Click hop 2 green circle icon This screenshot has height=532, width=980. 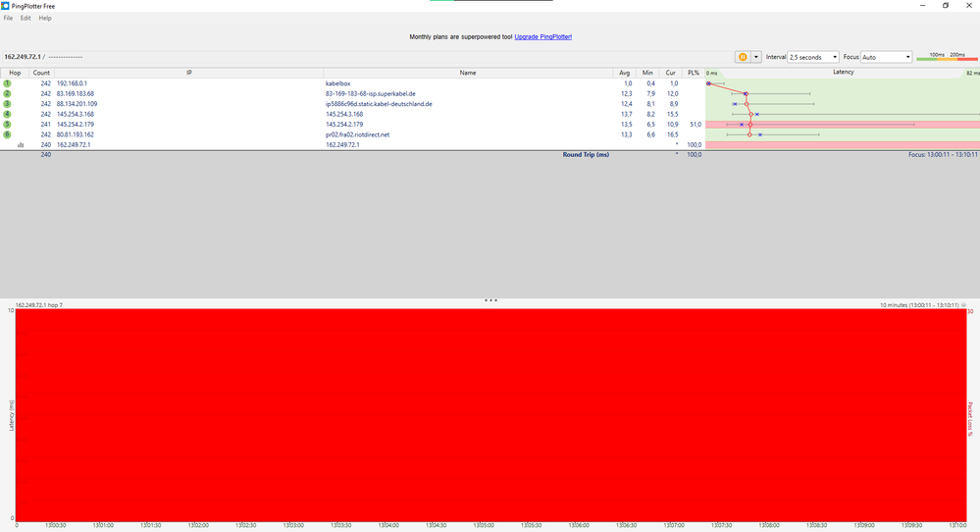point(7,94)
